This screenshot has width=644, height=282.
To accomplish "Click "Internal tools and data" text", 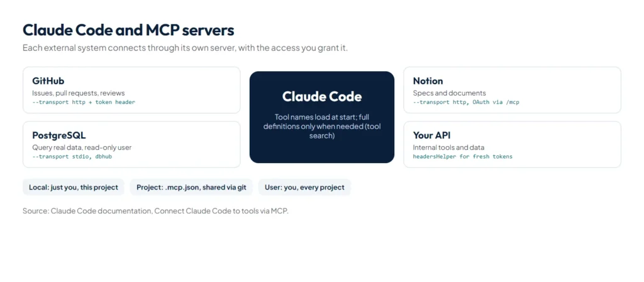I will 448,147.
